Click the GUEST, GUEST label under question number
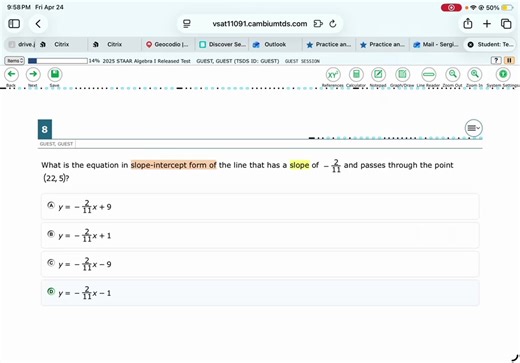The width and height of the screenshot is (520, 363). click(56, 144)
